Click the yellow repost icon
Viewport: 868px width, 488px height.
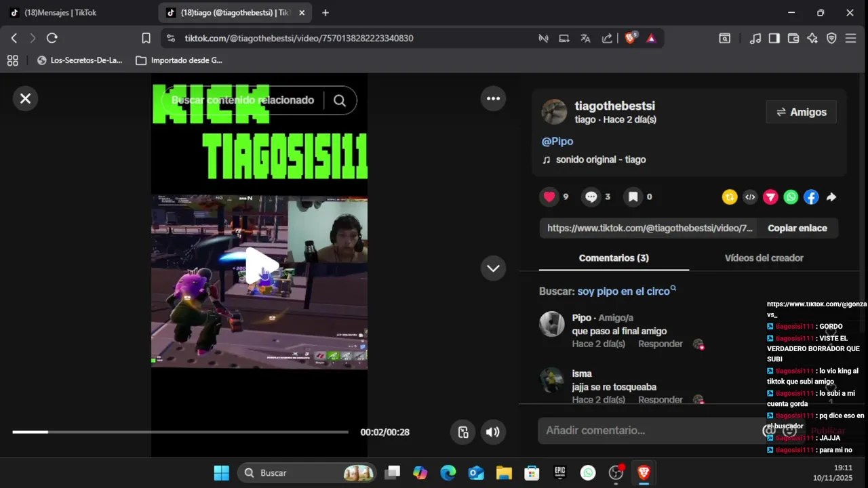point(730,197)
